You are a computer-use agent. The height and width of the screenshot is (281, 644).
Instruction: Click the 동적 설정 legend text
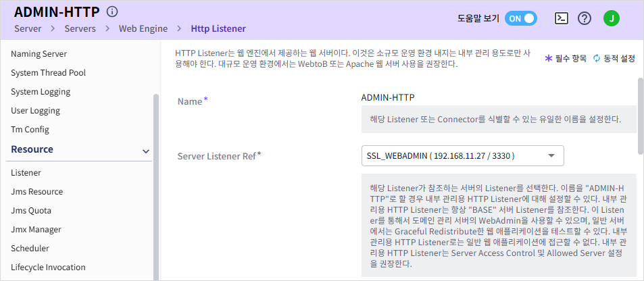[620, 59]
